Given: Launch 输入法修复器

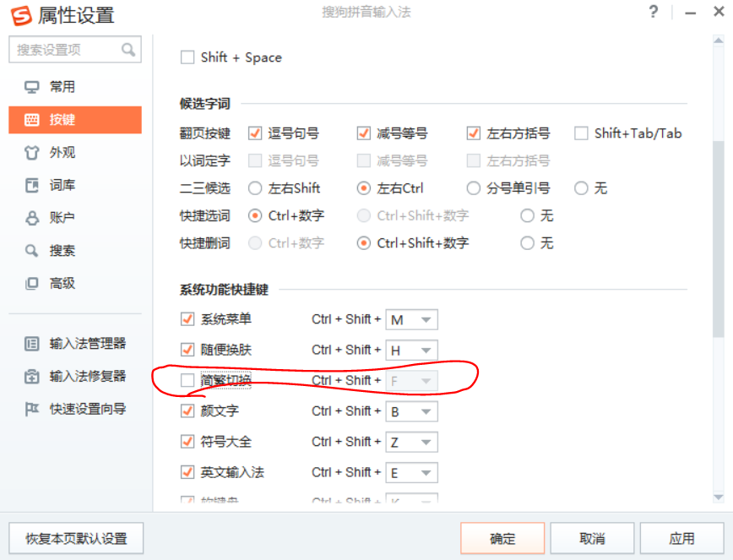Looking at the screenshot, I should [x=75, y=377].
